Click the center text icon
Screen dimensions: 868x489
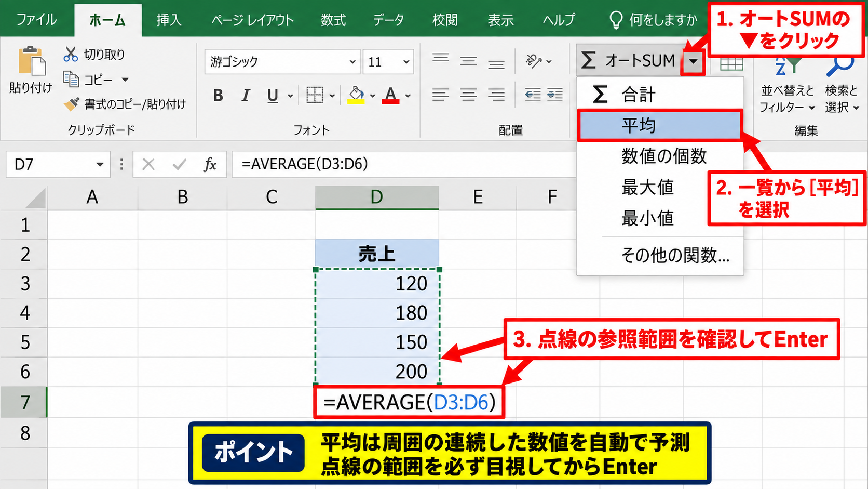tap(468, 95)
